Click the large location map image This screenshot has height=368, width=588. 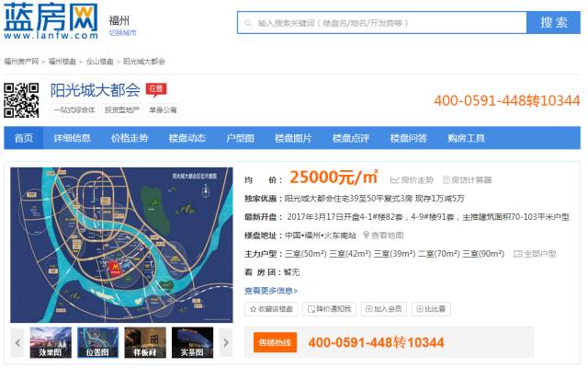pyautogui.click(x=121, y=245)
